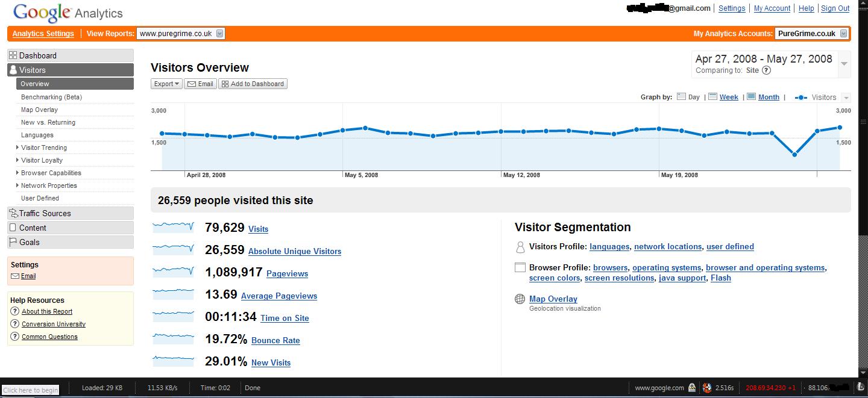
Task: Click '26,559 people visited this site' heading
Action: [x=236, y=201]
